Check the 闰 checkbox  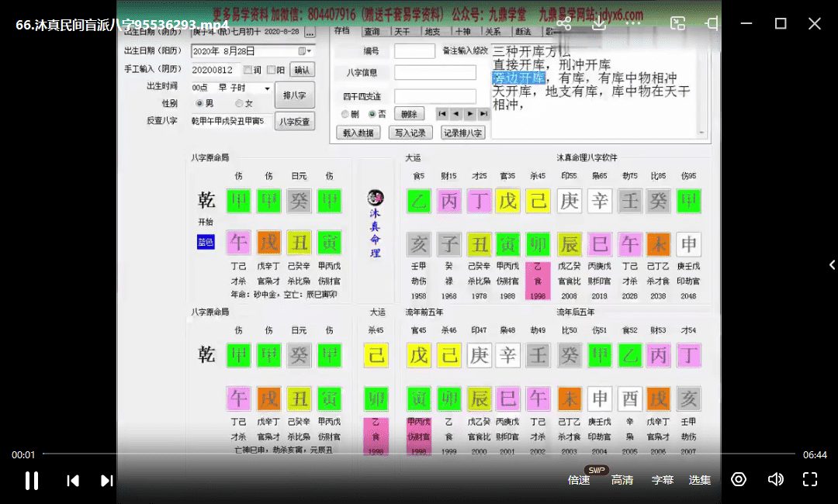click(247, 70)
